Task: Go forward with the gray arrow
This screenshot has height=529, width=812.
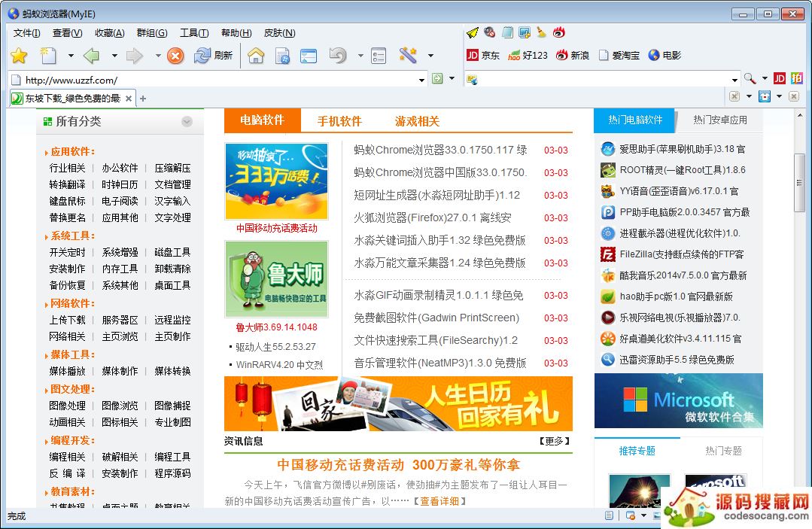Action: 135,55
